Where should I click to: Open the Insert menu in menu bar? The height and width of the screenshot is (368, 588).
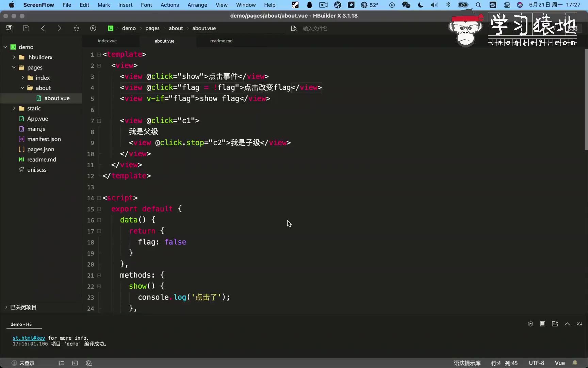pyautogui.click(x=125, y=5)
